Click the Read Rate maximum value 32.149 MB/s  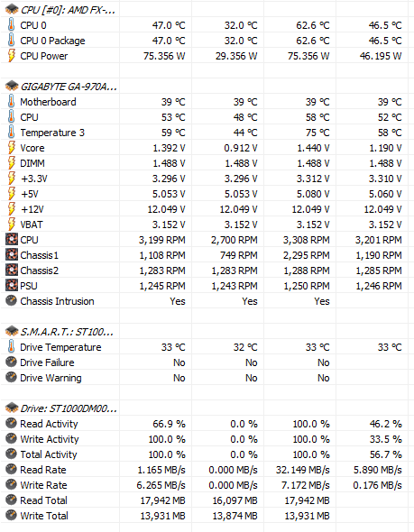[x=303, y=470]
